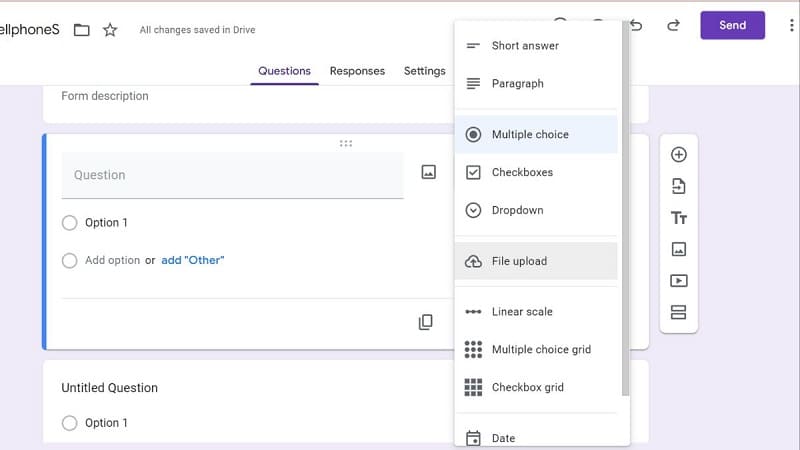Open the Settings tab

pos(424,71)
